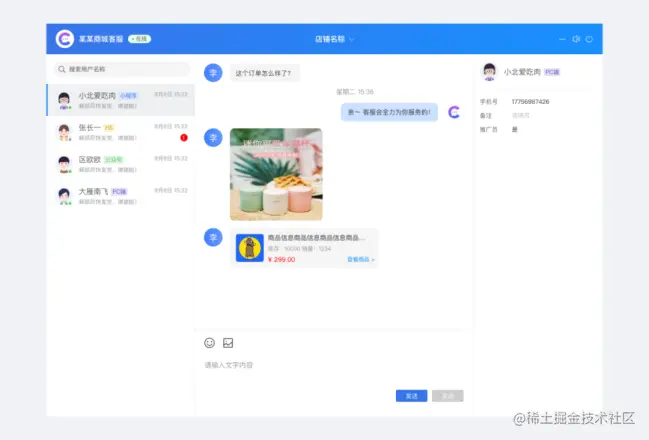Click the power logout icon in header
This screenshot has width=649, height=440.
click(589, 39)
